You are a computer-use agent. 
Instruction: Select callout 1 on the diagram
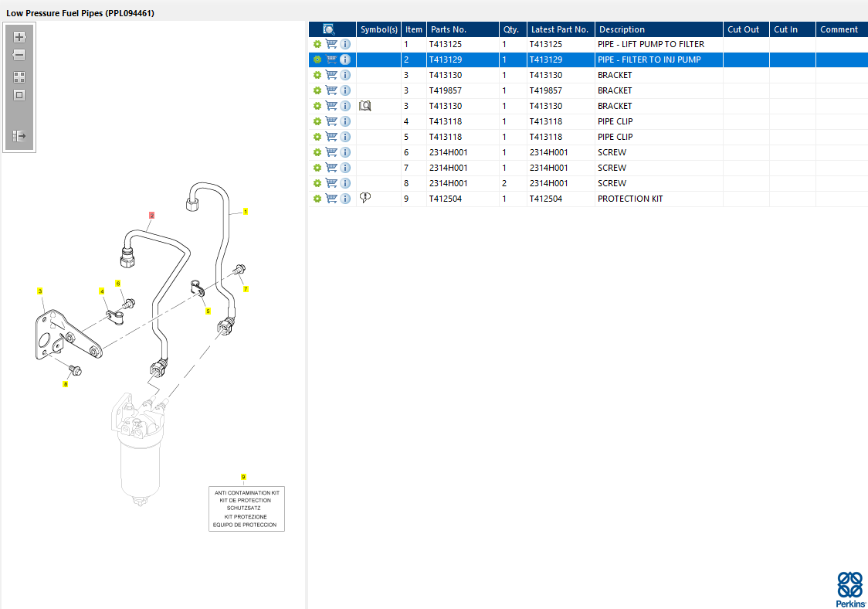pyautogui.click(x=246, y=212)
